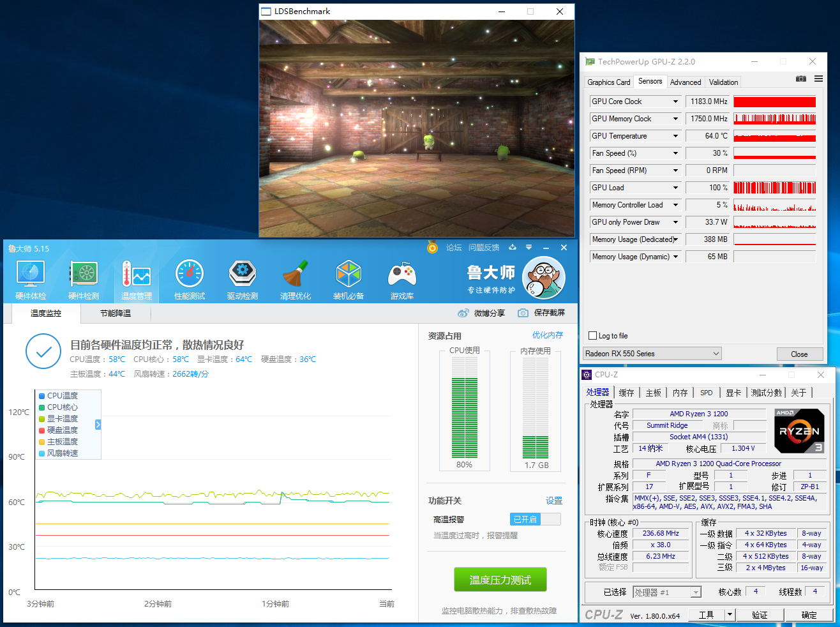The height and width of the screenshot is (627, 840).
Task: Open GPU only Power Draw dropdown
Action: [x=675, y=222]
